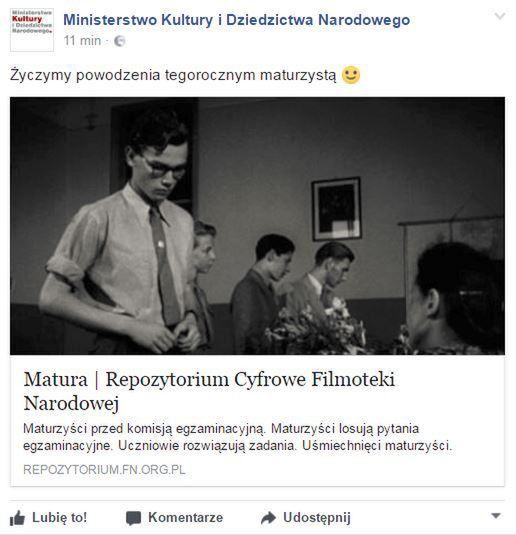The image size is (516, 535).
Task: Click the post text 'Życzymy powodzenia tegorocznym maturzystą'
Action: (173, 75)
